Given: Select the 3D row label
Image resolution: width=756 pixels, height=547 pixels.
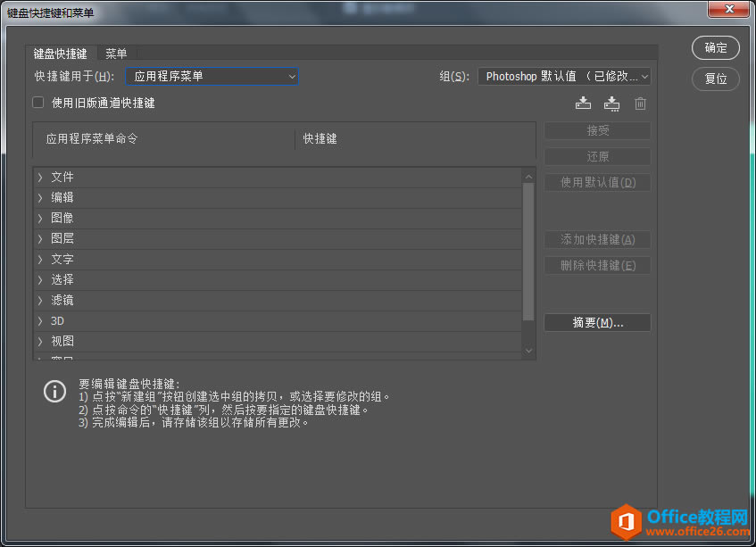Looking at the screenshot, I should [57, 321].
